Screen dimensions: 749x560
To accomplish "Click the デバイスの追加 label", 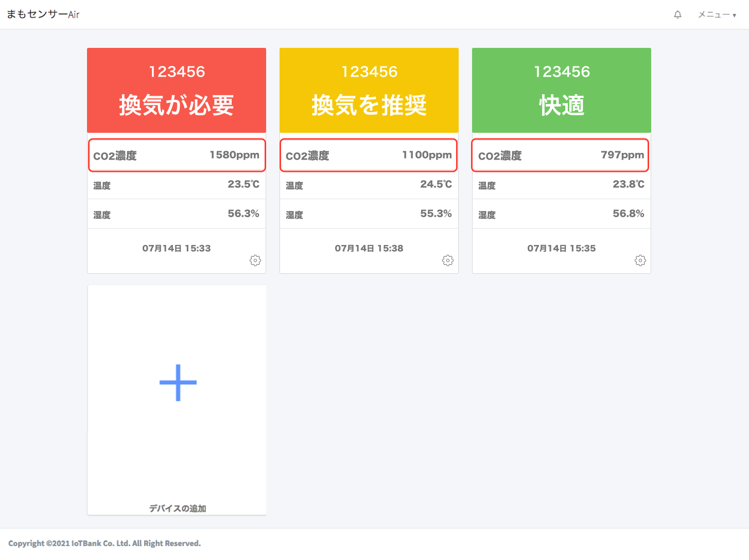I will (178, 509).
